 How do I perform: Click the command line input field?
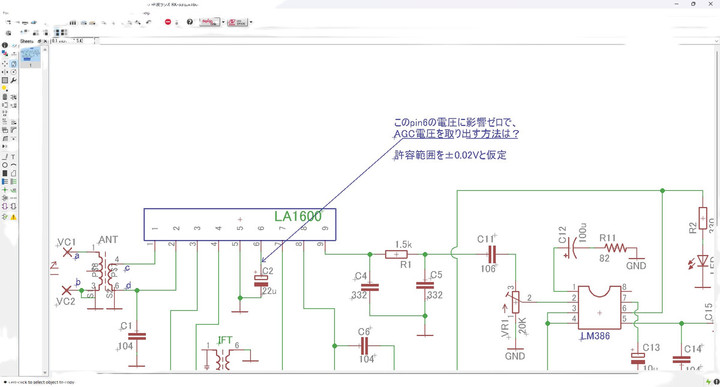click(409, 41)
